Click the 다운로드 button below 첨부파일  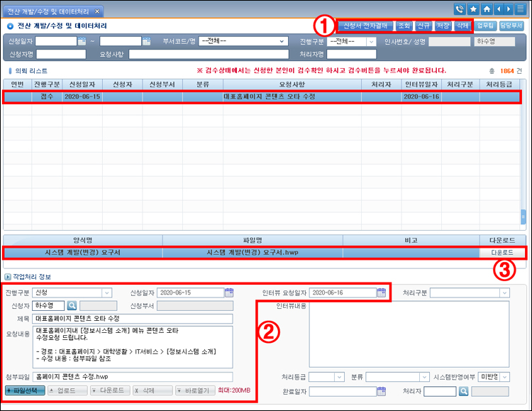click(x=110, y=390)
